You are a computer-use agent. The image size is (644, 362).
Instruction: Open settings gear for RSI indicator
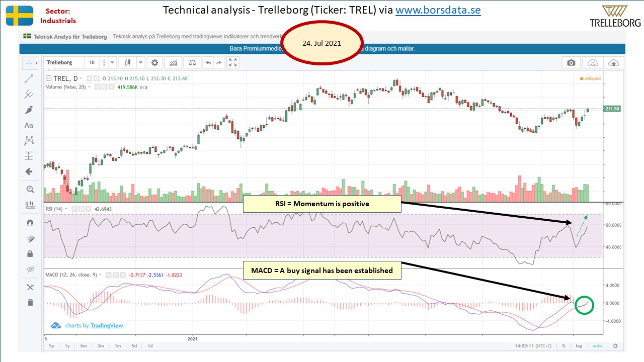click(x=81, y=209)
